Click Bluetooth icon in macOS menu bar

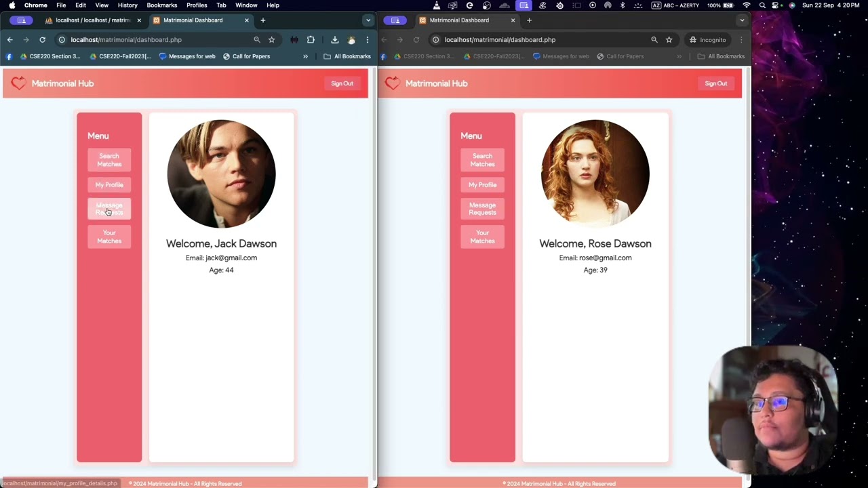pos(623,5)
